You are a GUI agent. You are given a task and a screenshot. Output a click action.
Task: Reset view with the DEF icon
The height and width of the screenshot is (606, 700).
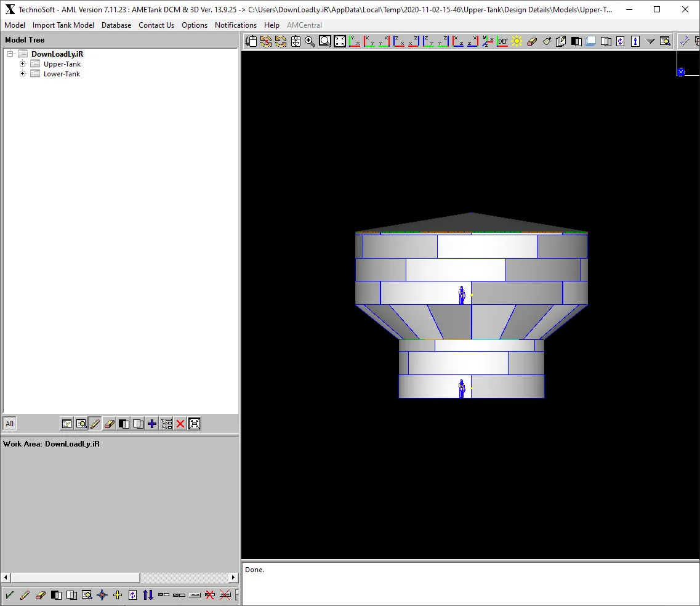coord(502,41)
